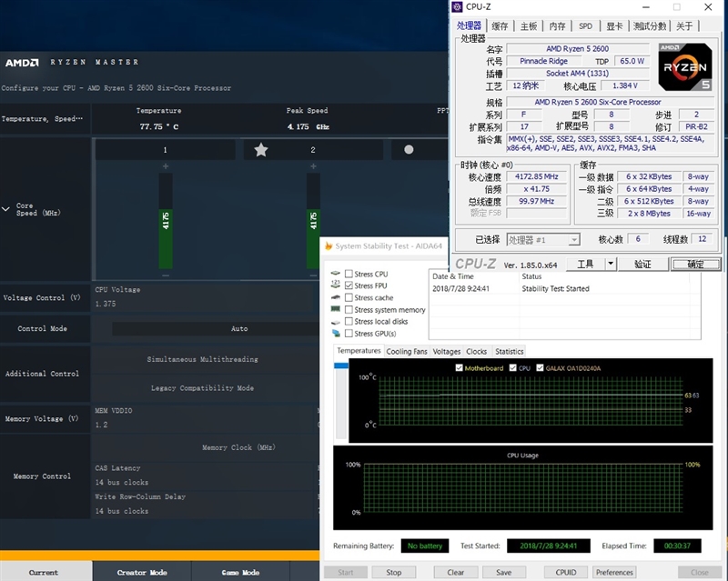Switch to the Cooling Fans tab

pyautogui.click(x=407, y=351)
